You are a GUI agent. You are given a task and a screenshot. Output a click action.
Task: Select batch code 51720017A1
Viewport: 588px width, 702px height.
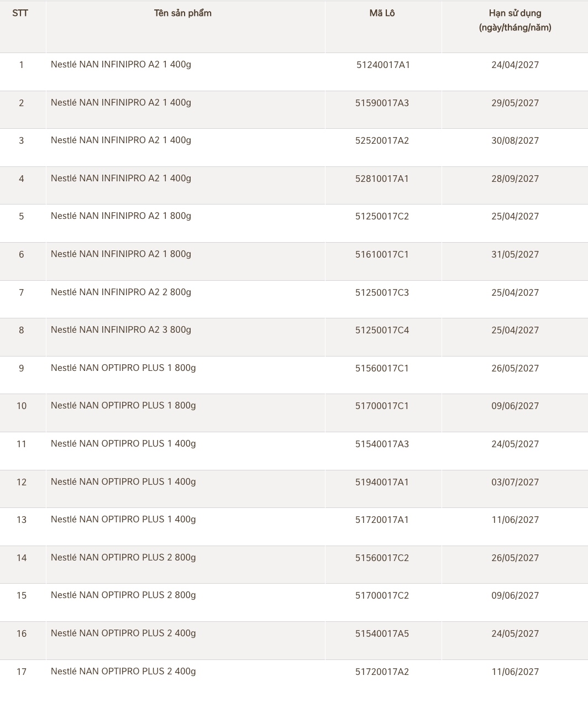[x=382, y=520]
